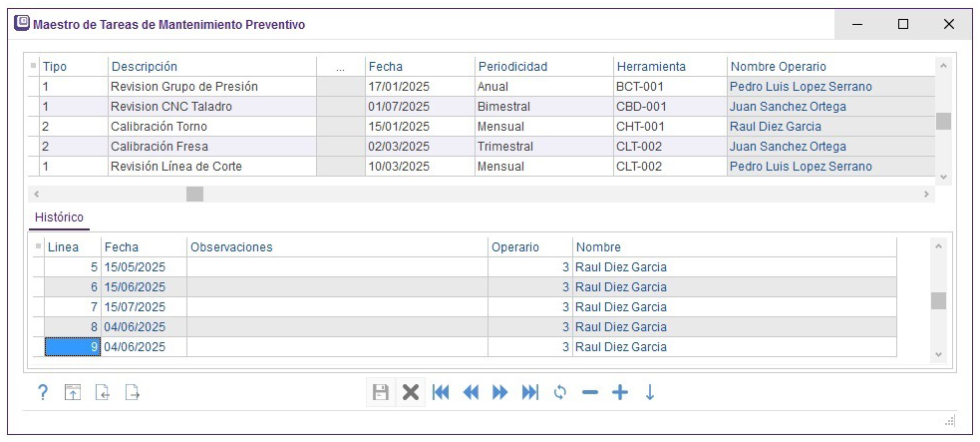Click the Observaciones cell of line 7
Screen dimensions: 980x442
coord(337,307)
